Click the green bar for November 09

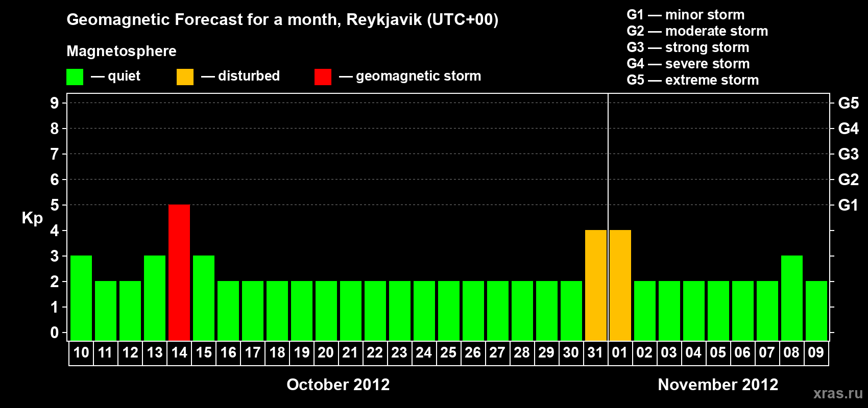816,311
